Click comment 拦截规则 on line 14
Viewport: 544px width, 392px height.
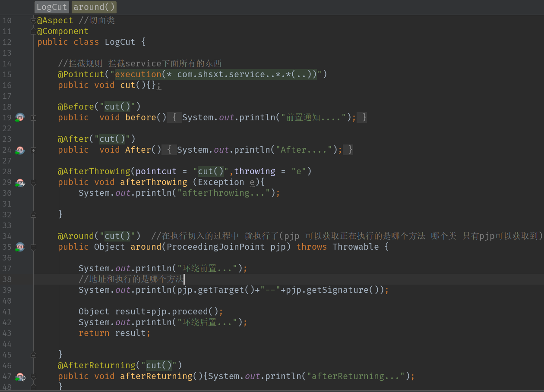coord(80,63)
